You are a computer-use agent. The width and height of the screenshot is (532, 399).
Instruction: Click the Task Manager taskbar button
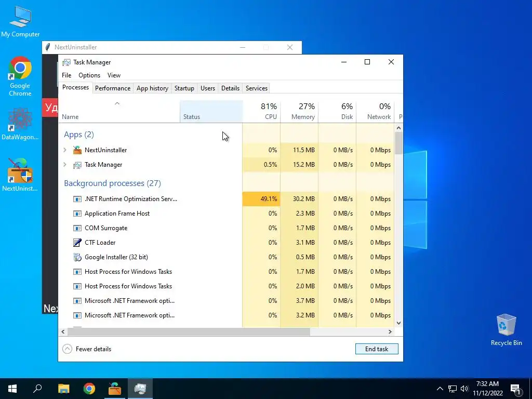click(140, 389)
